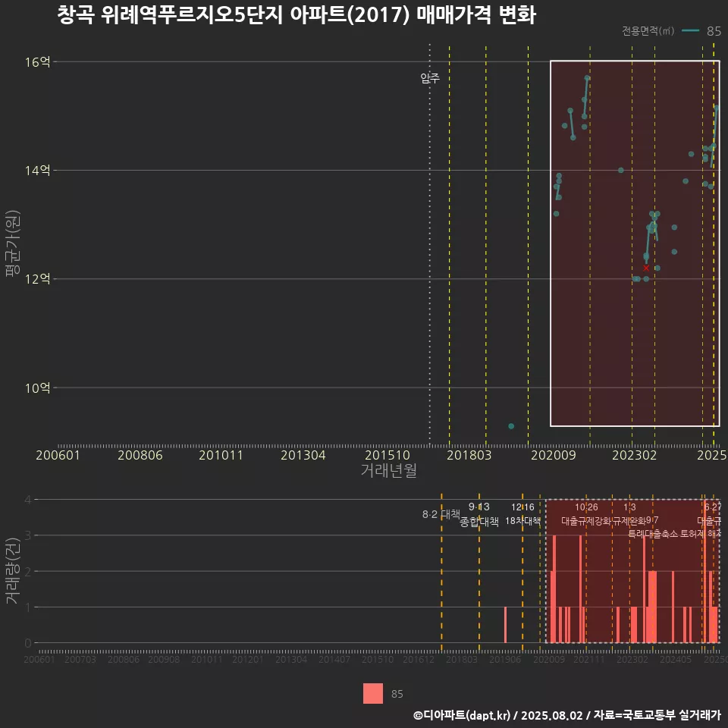Click the 거래년월 axis title
The height and width of the screenshot is (728, 728).
click(x=388, y=470)
